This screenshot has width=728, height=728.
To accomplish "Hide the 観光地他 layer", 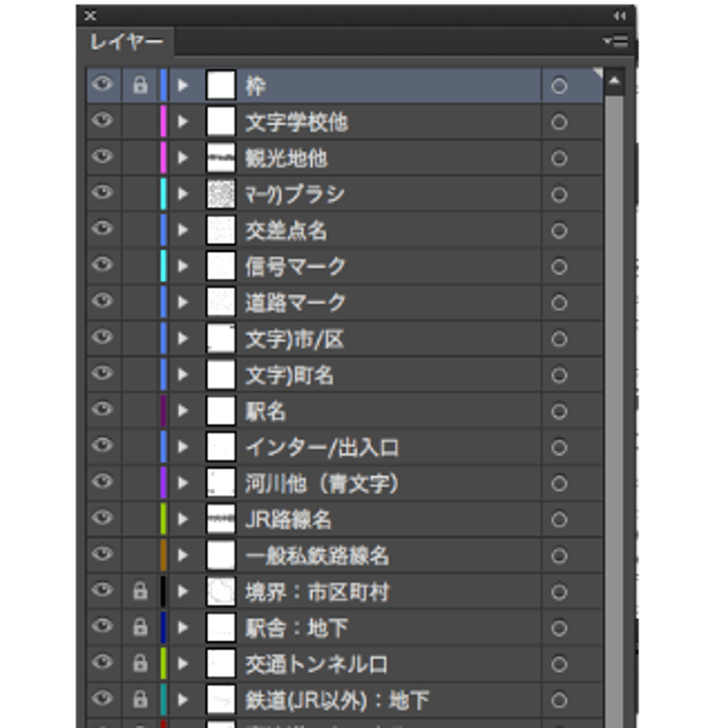I will click(103, 157).
